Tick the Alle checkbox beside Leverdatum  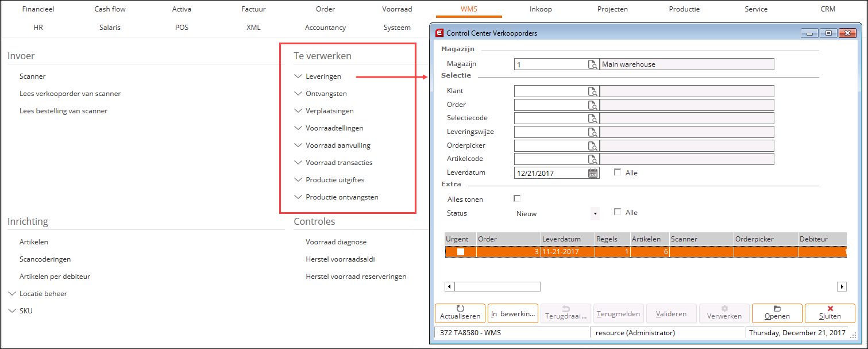coord(618,172)
